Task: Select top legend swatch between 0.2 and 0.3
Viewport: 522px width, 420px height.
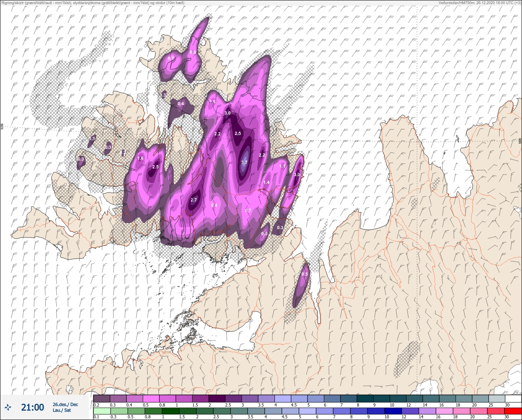Action: [x=102, y=398]
